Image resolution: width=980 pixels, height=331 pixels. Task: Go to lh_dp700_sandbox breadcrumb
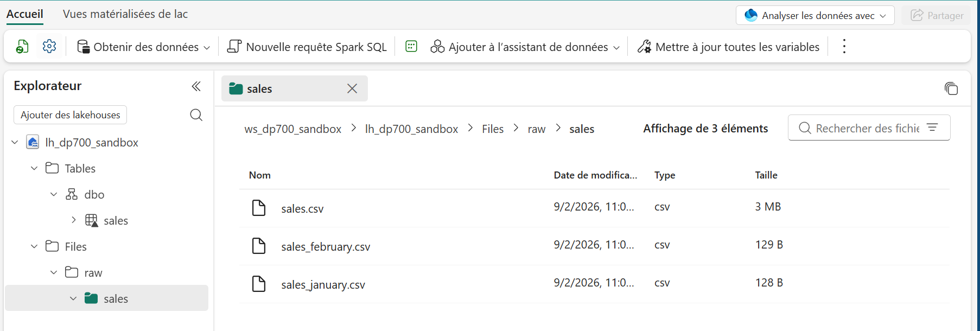pos(412,129)
